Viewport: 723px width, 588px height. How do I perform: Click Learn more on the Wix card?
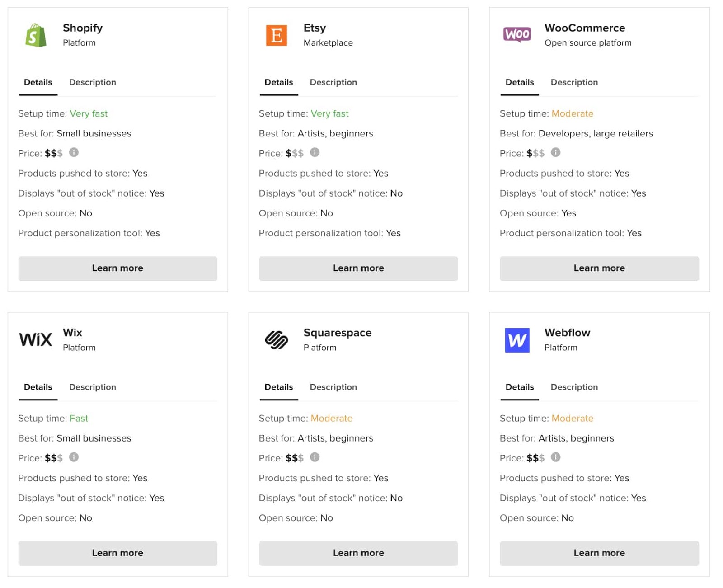pos(117,553)
